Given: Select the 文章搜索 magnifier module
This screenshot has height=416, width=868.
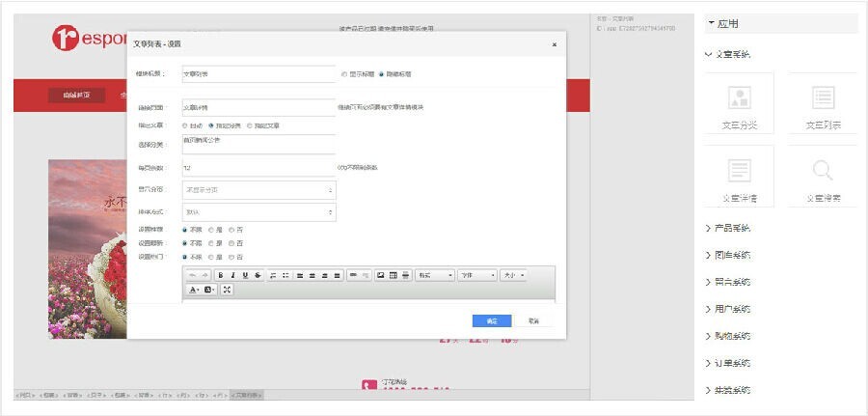Looking at the screenshot, I should (823, 179).
